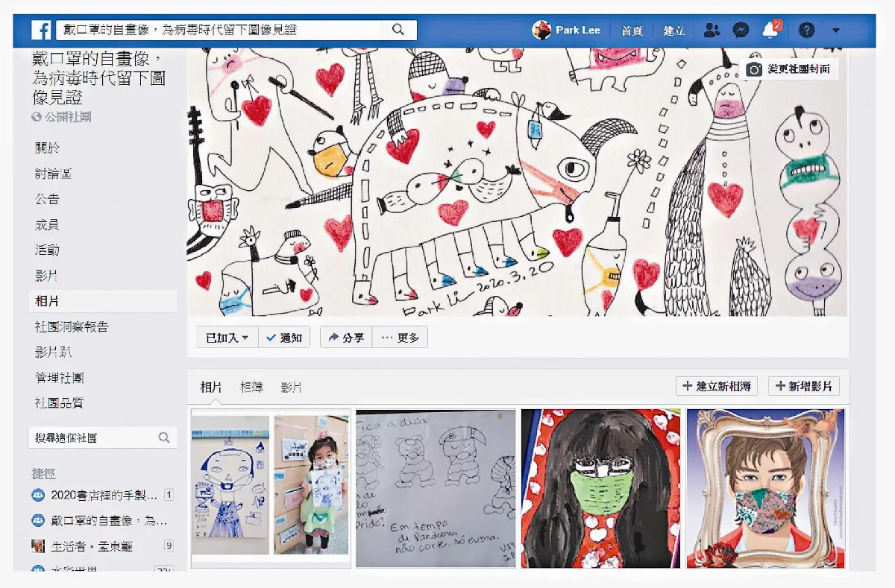Image resolution: width=895 pixels, height=588 pixels.
Task: Change group cover photo via camera button
Action: pyautogui.click(x=789, y=69)
